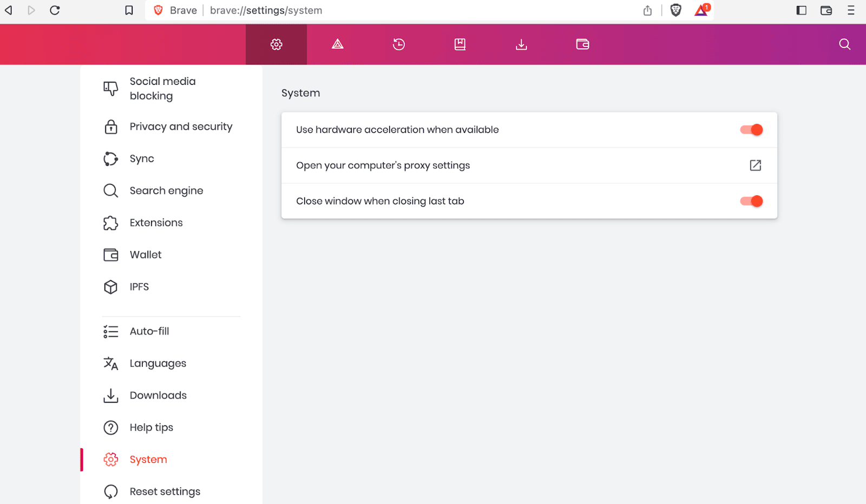Click the wallet icon in the purple toolbar
Screen dimensions: 866x504
tap(582, 44)
